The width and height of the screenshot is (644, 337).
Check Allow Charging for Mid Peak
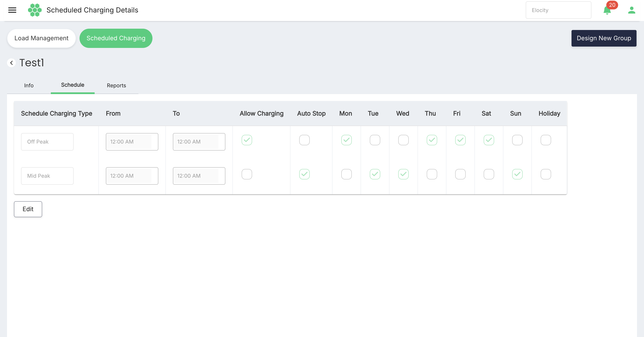pos(247,174)
